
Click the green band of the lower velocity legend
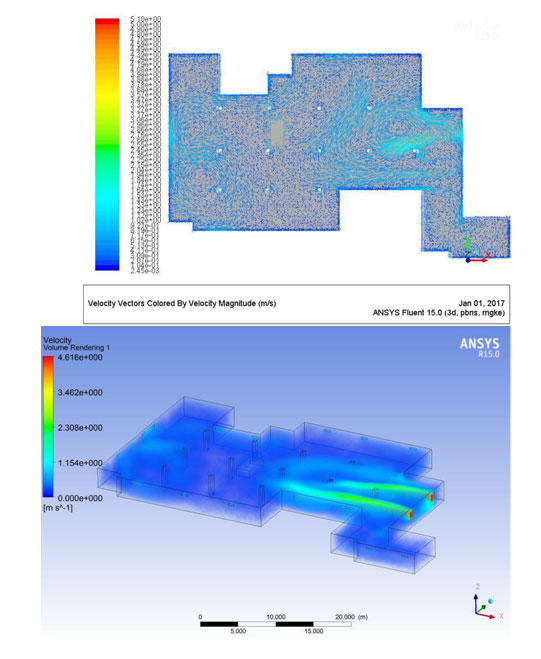click(x=48, y=429)
